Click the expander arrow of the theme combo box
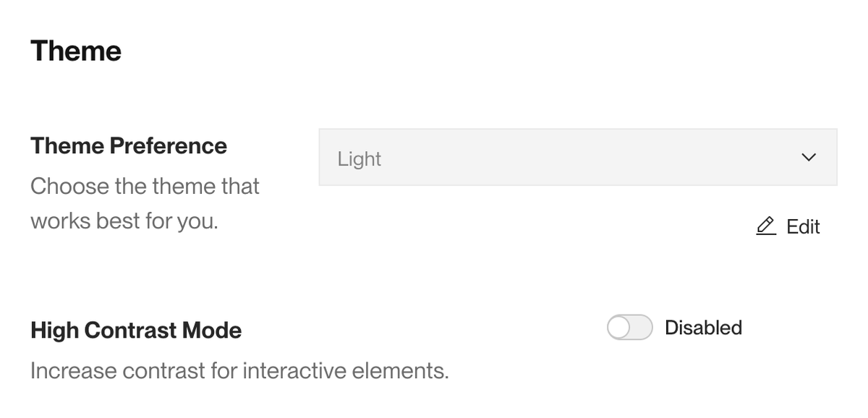This screenshot has height=418, width=868. coord(808,157)
